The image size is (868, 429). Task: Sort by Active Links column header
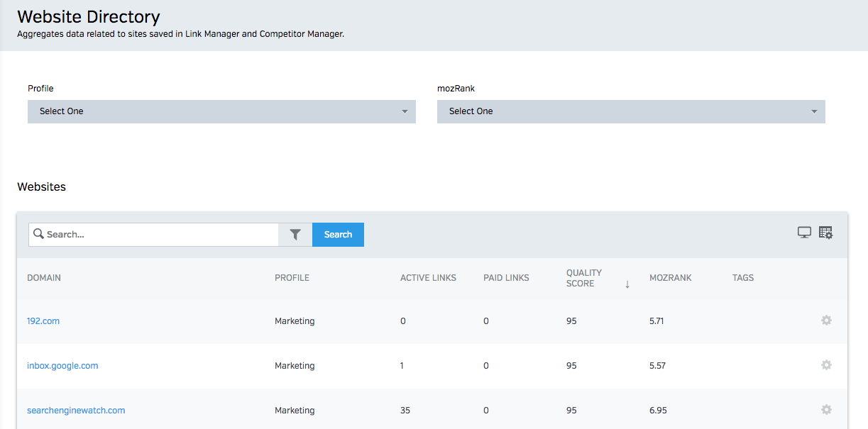[x=428, y=278]
